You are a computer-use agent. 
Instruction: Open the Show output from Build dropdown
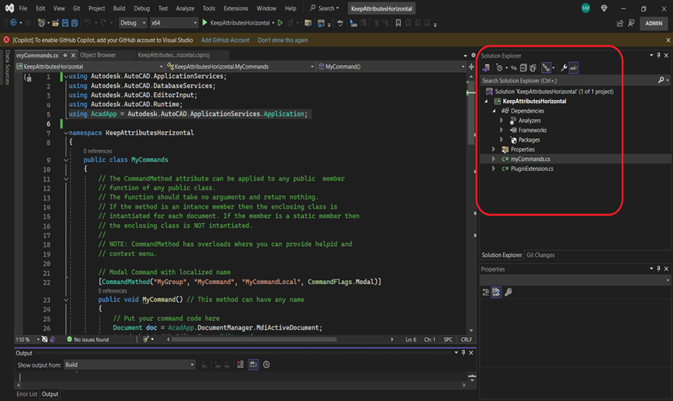[129, 365]
